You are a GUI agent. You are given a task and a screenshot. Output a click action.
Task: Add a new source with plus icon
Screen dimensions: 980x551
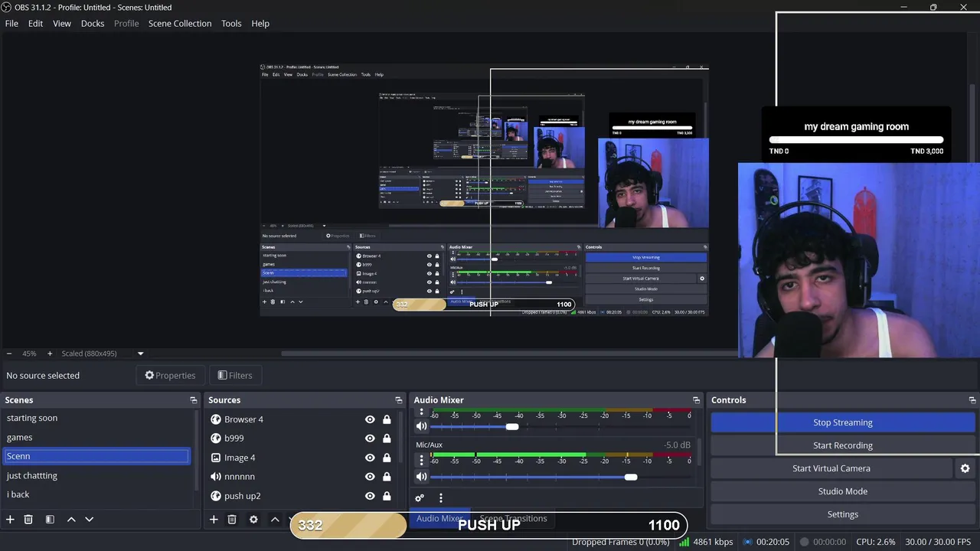coord(214,520)
